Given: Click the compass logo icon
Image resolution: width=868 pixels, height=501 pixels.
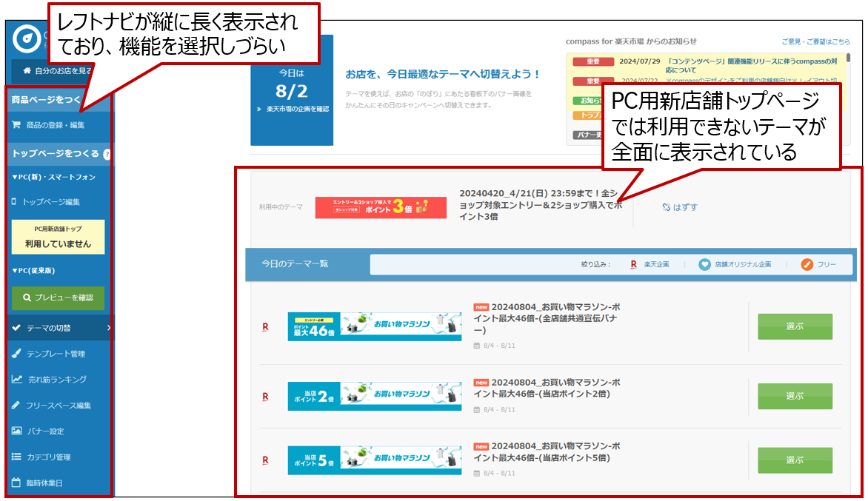Looking at the screenshot, I should coord(26,38).
